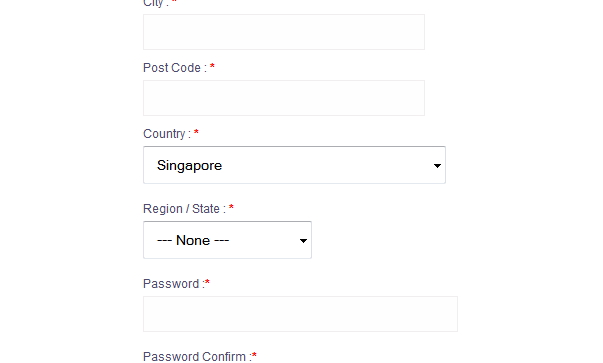Click the 'Password' label text

pyautogui.click(x=171, y=284)
